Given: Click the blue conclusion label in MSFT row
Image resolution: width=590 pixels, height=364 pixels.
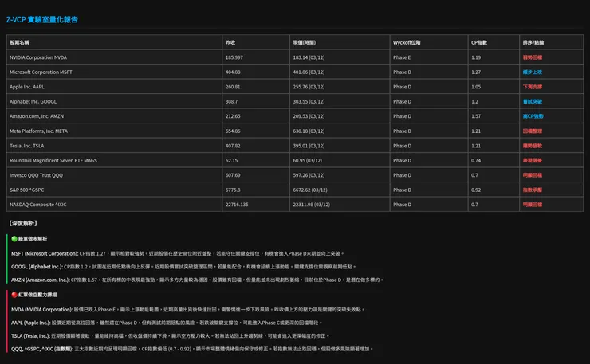Looking at the screenshot, I should tap(533, 72).
